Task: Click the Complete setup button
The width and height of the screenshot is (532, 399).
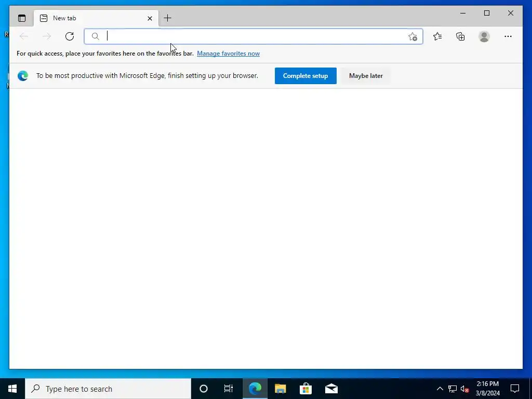Action: tap(305, 76)
